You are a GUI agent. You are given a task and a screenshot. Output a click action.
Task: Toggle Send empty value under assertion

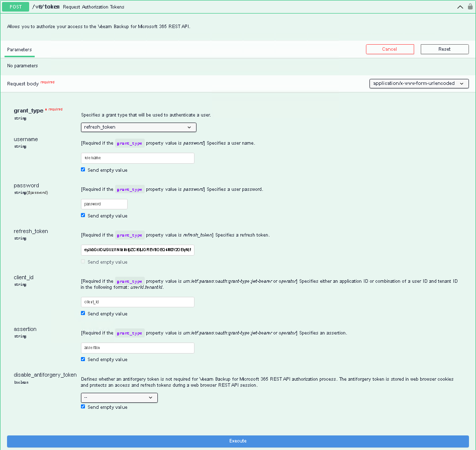(x=83, y=359)
